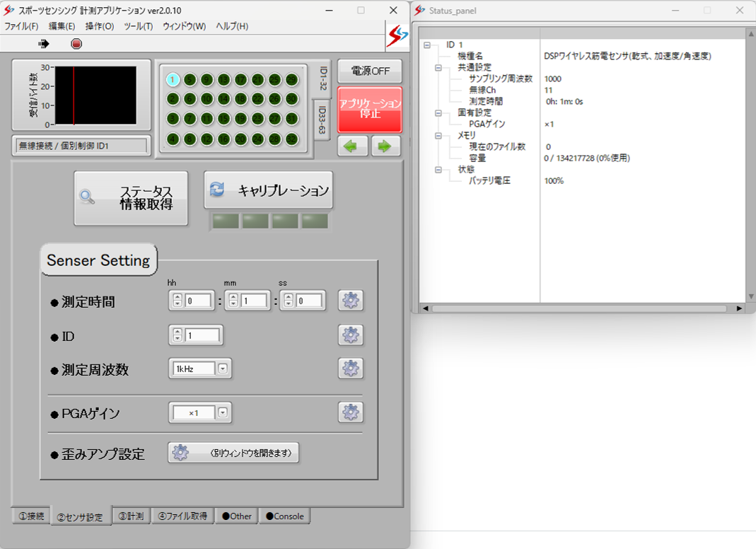Image resolution: width=756 pixels, height=549 pixels.
Task: Collapse the 状態 tree node
Action: 438,169
